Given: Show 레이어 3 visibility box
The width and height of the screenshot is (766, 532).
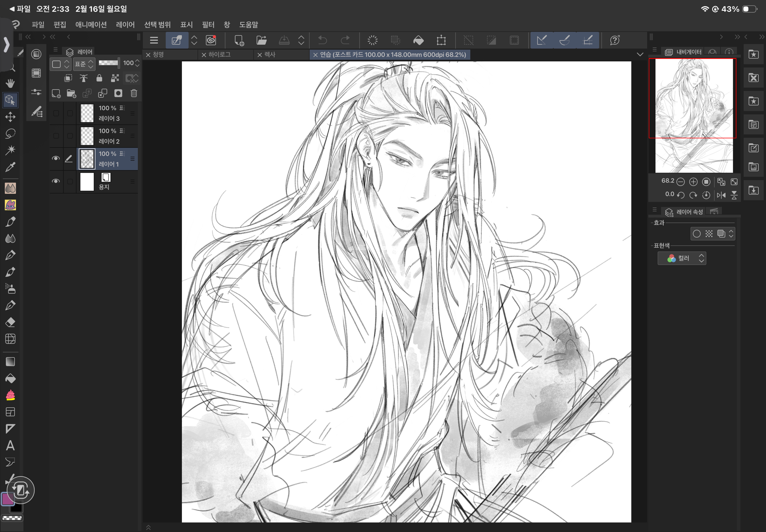Looking at the screenshot, I should pos(56,113).
